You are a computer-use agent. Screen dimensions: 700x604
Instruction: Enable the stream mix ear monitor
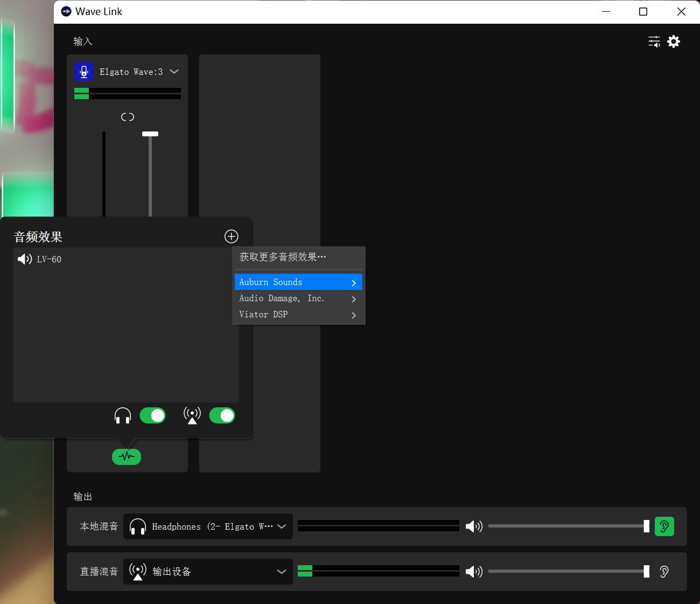[x=664, y=572]
